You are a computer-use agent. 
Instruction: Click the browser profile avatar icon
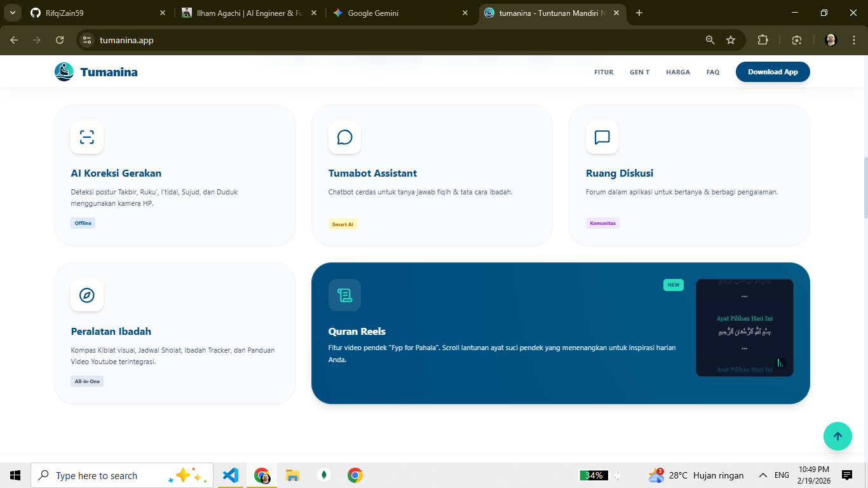830,39
